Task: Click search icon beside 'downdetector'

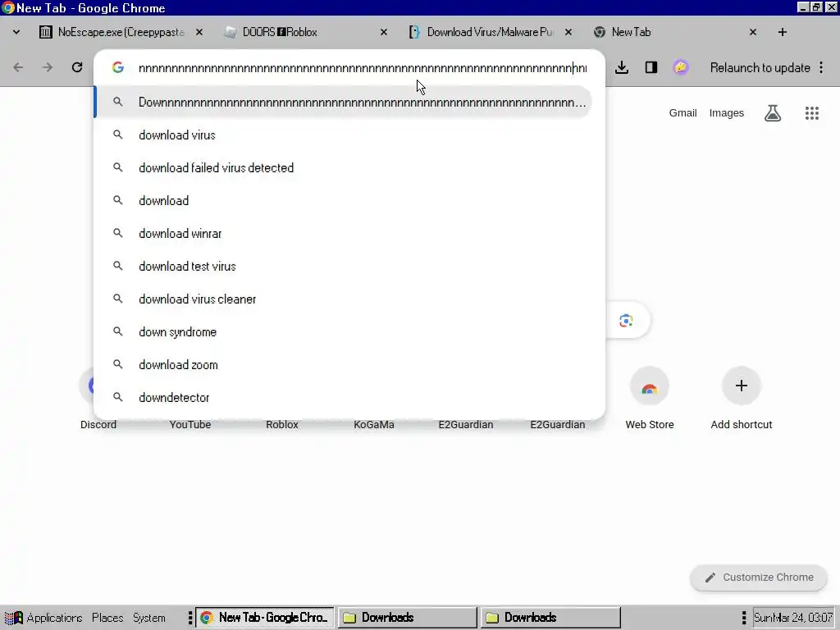Action: [x=118, y=397]
